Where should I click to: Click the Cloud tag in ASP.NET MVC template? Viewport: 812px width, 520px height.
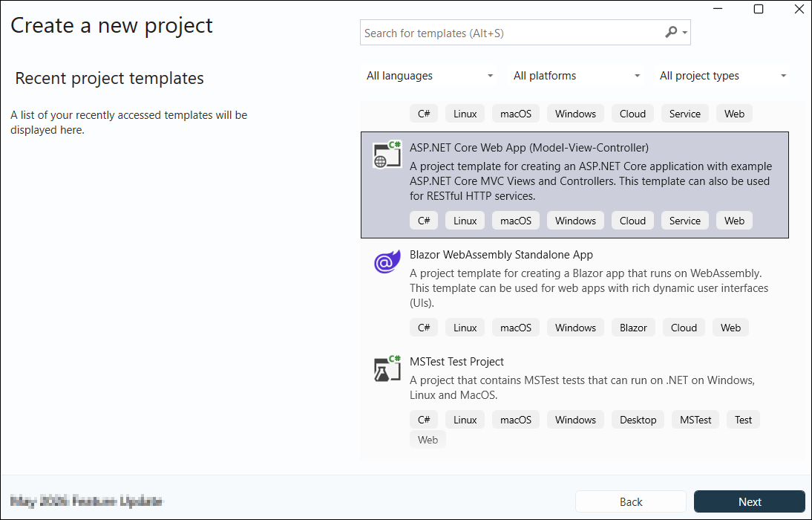pos(632,221)
